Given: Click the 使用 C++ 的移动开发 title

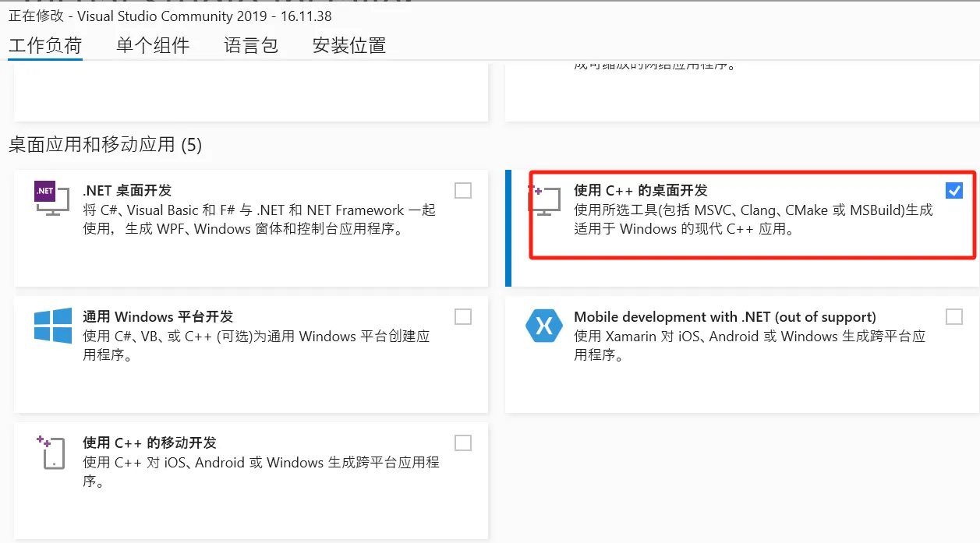Looking at the screenshot, I should [x=150, y=443].
